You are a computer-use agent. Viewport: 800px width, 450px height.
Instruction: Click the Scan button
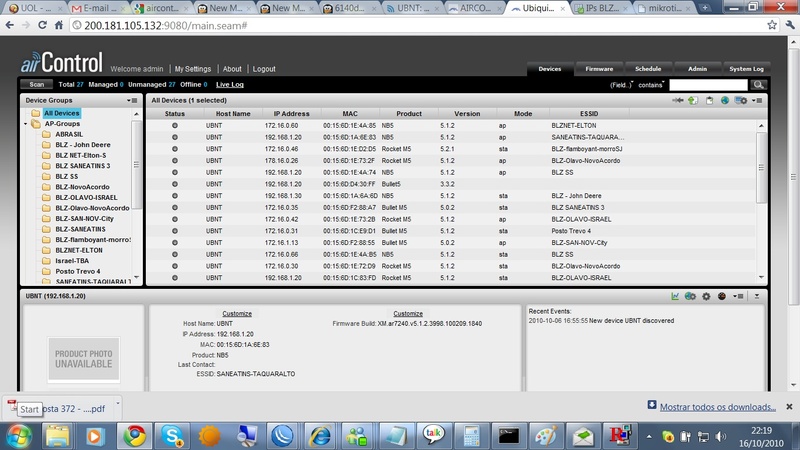37,85
